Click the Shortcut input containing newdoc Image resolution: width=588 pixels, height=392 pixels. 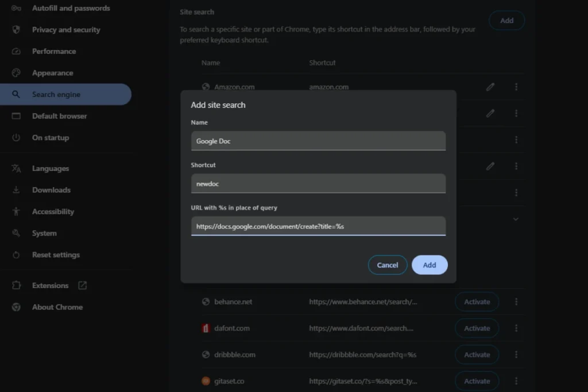tap(318, 184)
